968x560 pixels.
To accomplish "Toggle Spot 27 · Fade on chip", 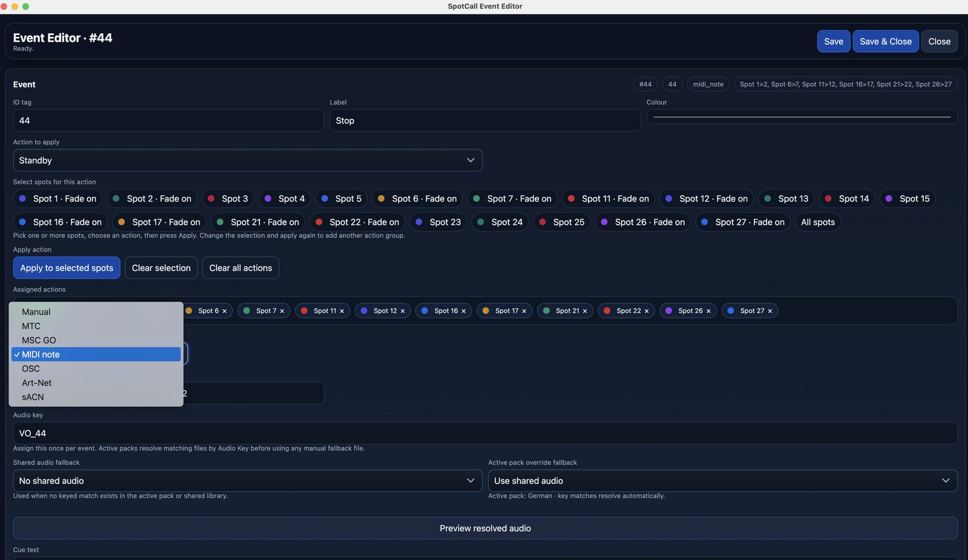I will (x=743, y=222).
